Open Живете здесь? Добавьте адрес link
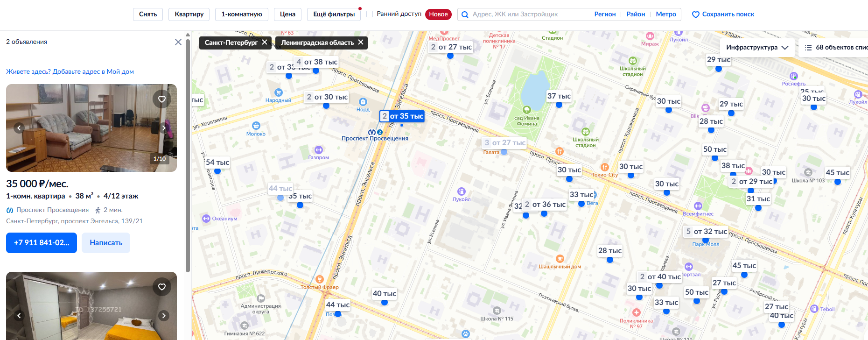 pyautogui.click(x=70, y=71)
